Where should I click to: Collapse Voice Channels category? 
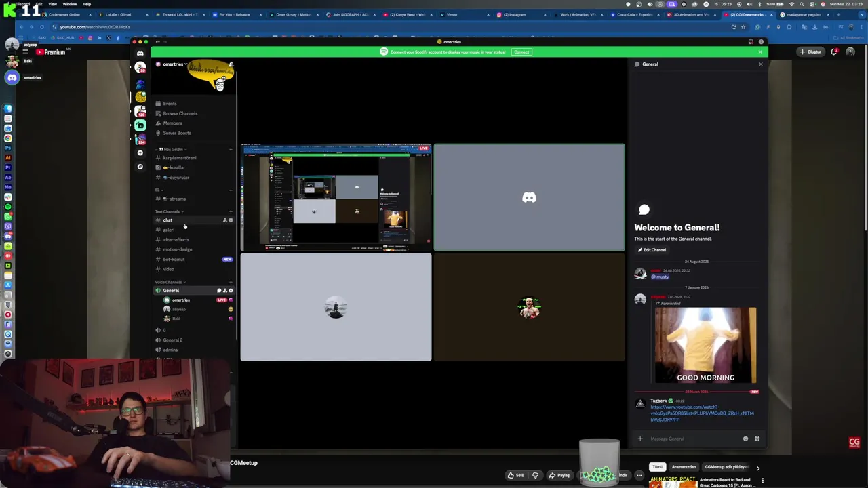pos(169,282)
